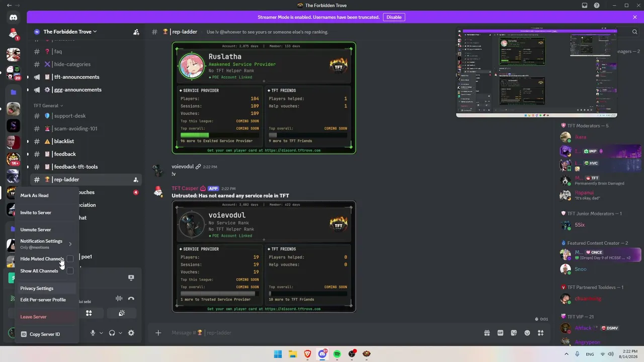Click the TFT Casper username link
Viewport: 644px width, 362px height.
[x=185, y=189]
